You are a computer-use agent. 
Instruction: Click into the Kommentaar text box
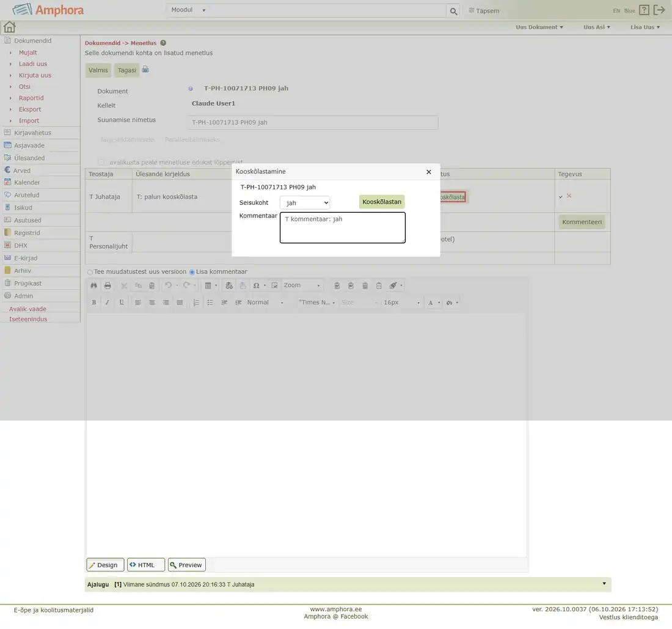(343, 227)
